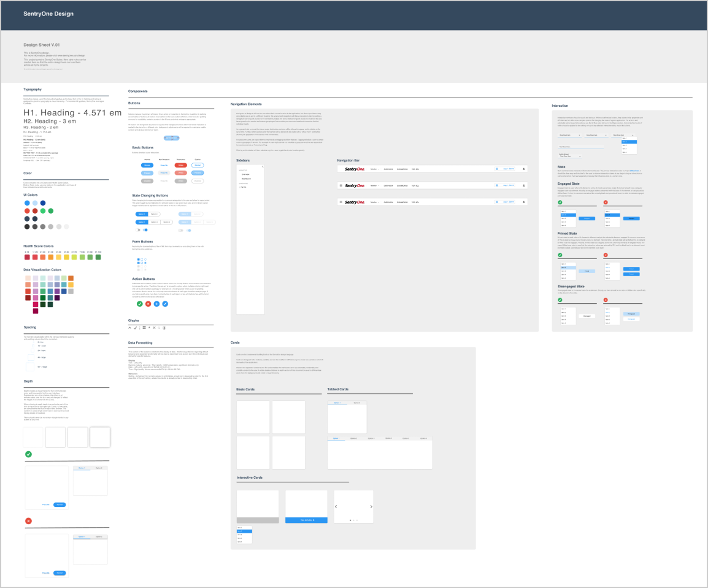
Task: Click the user profile icon in the first navigation bar
Action: tap(523, 168)
